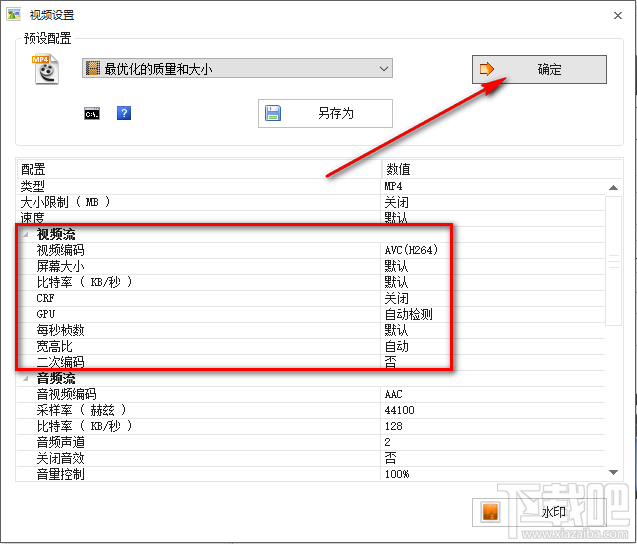This screenshot has width=637, height=544.
Task: Select the 视频编码 row
Action: (x=311, y=250)
